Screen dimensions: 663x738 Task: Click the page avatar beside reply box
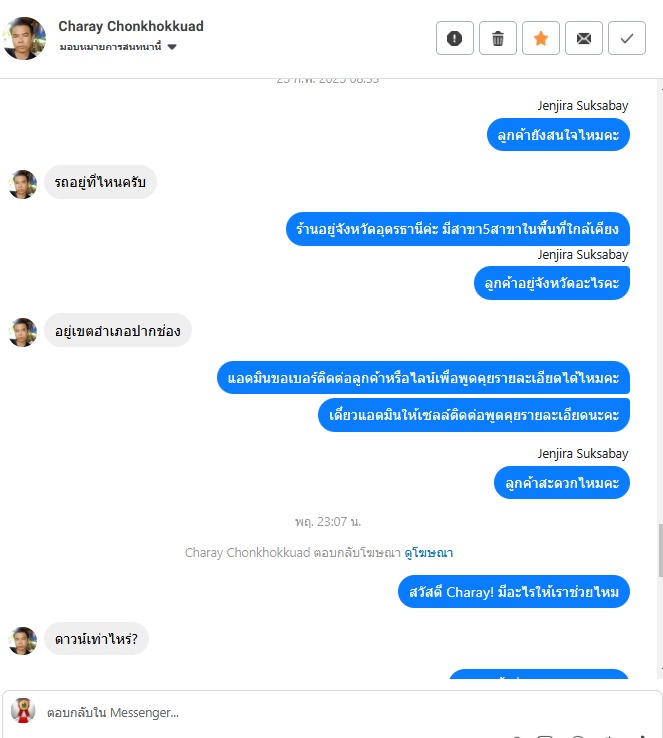pos(23,711)
